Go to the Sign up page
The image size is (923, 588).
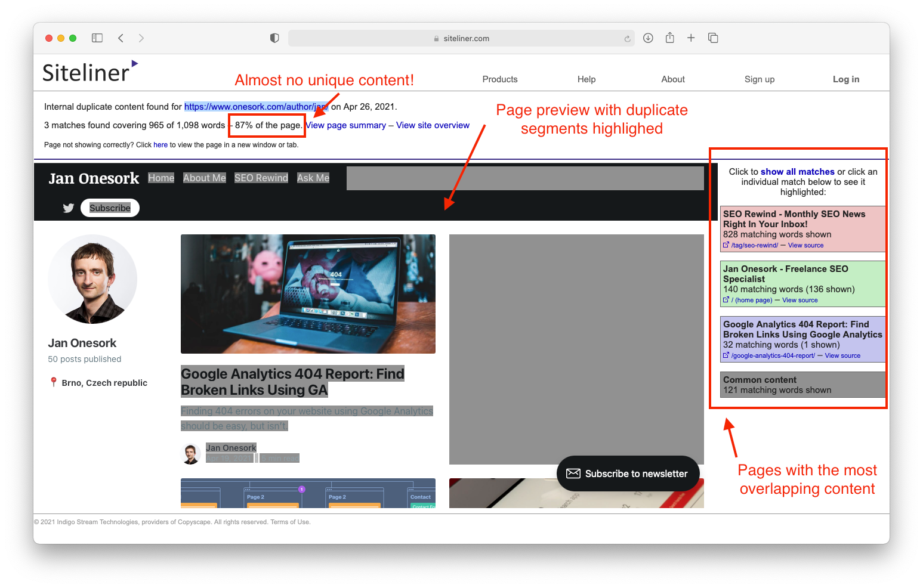[760, 79]
